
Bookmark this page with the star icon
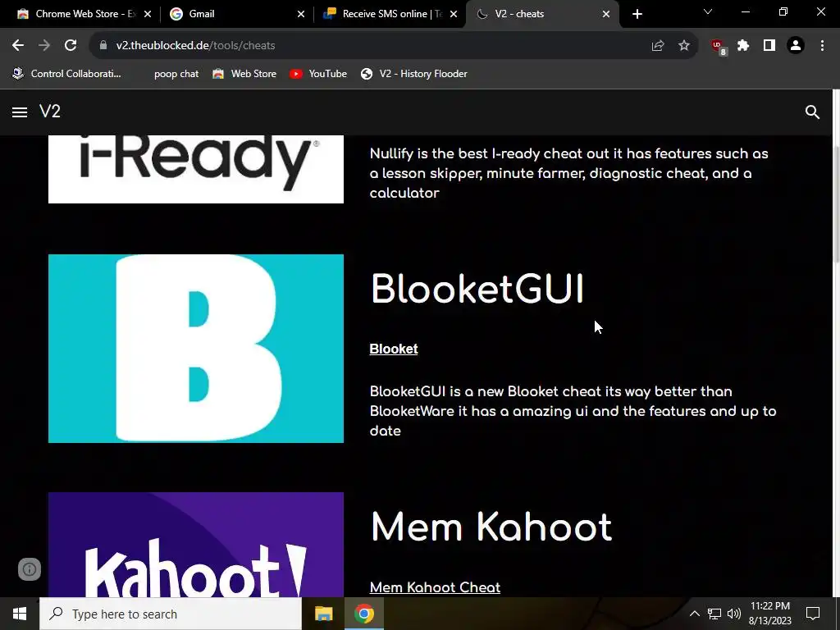684,46
